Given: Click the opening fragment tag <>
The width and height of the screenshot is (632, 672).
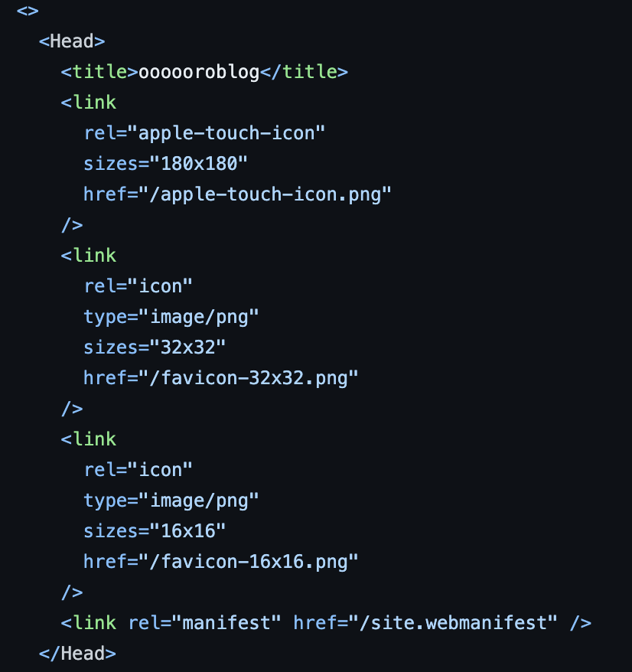Looking at the screenshot, I should [28, 11].
